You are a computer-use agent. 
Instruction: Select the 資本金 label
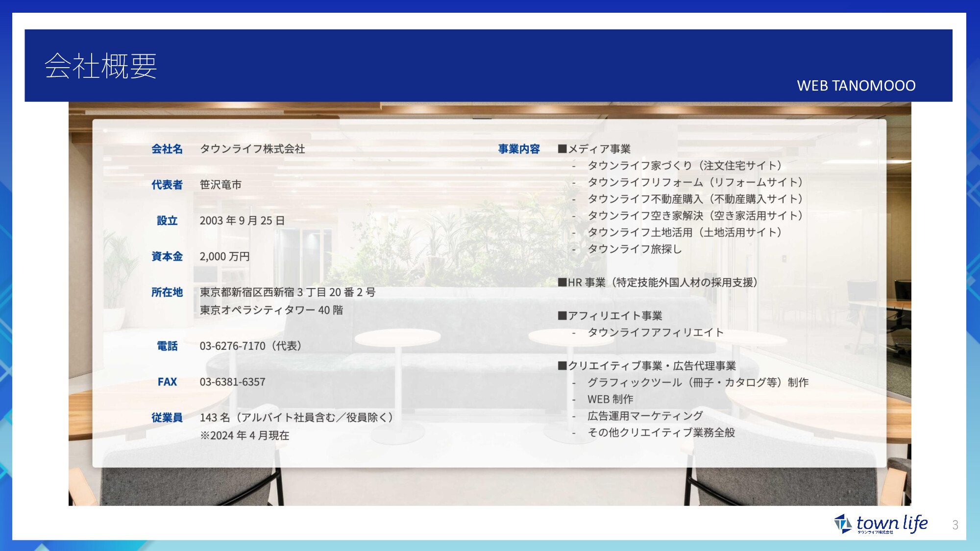167,256
